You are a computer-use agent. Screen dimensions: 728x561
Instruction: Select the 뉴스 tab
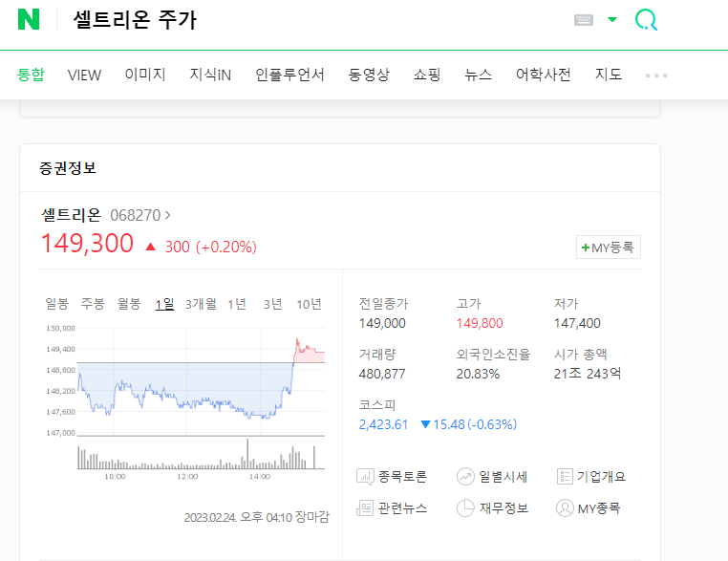coord(479,75)
